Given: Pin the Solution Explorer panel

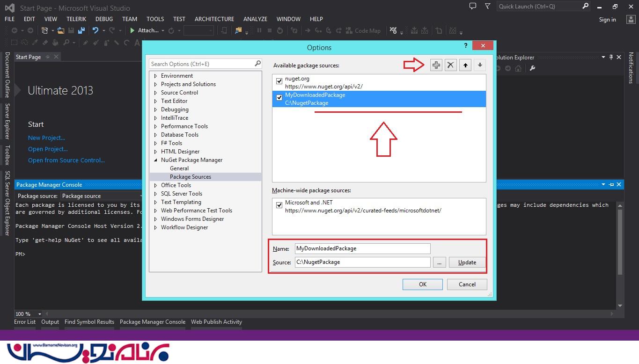Looking at the screenshot, I should point(611,57).
